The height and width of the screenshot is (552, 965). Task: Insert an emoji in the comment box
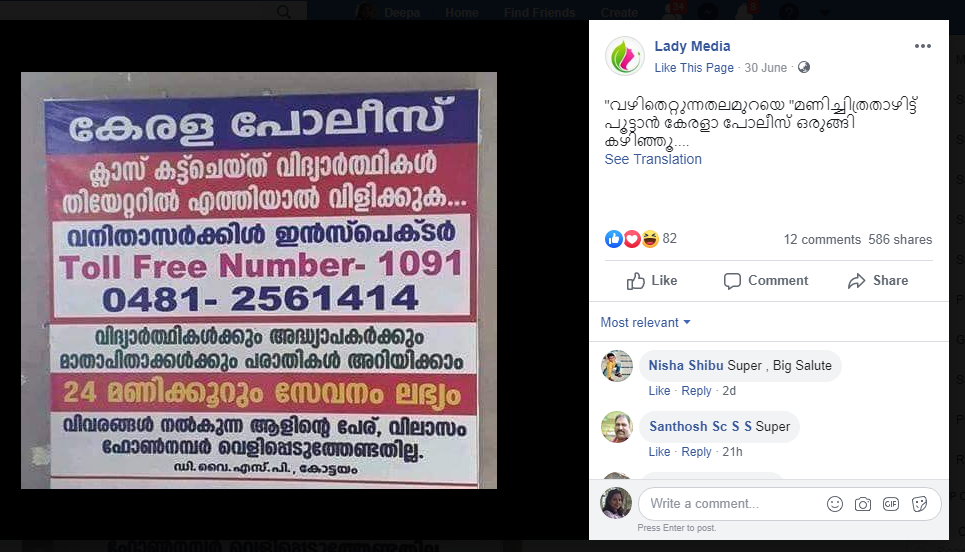tap(835, 504)
